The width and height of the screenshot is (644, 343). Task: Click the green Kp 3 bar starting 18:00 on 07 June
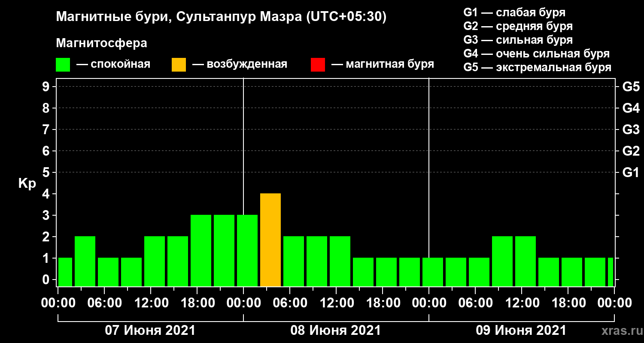click(201, 250)
